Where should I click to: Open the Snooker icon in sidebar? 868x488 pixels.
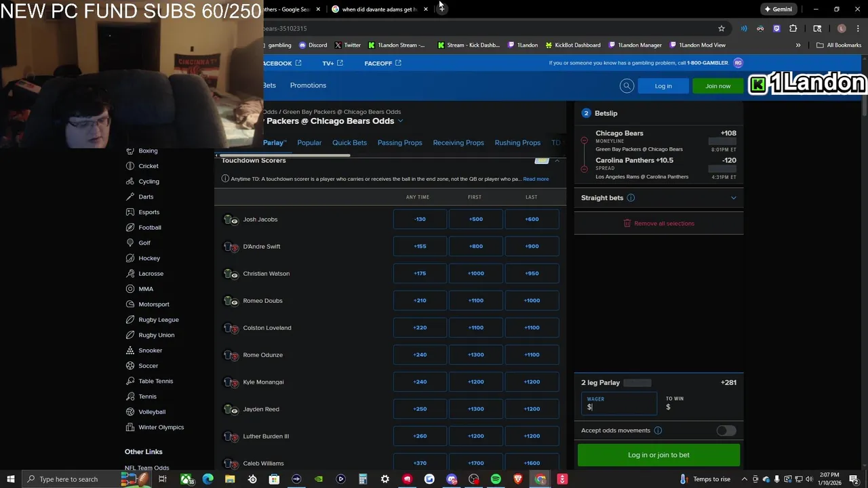[130, 350]
